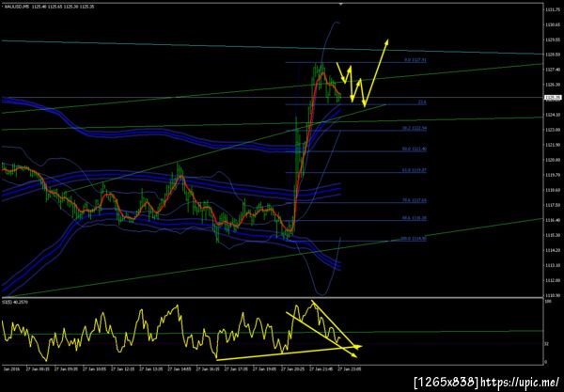The width and height of the screenshot is (564, 392).
Task: Click price scale value 1121.90
Action: pyautogui.click(x=553, y=145)
